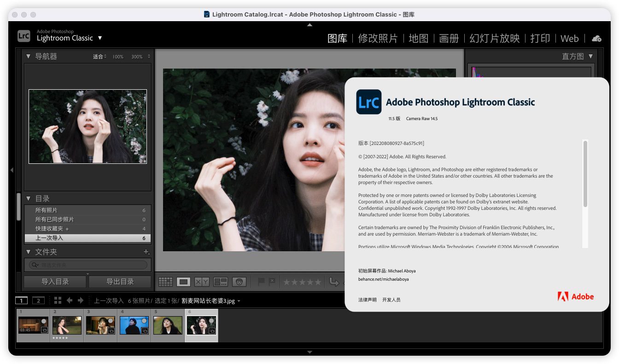Switch to Grid view in the toolbar
Viewport: 619px width, 364px height.
point(165,282)
